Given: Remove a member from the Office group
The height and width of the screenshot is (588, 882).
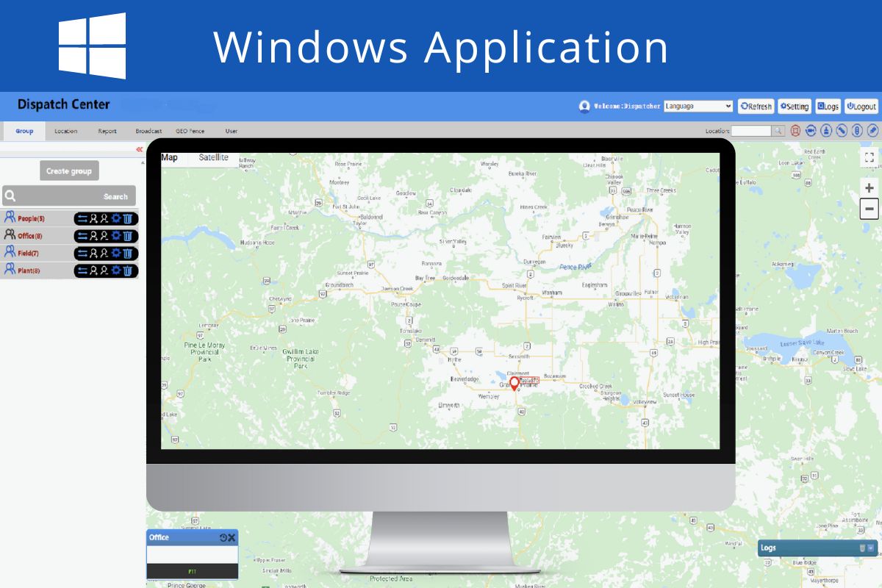Looking at the screenshot, I should (104, 236).
